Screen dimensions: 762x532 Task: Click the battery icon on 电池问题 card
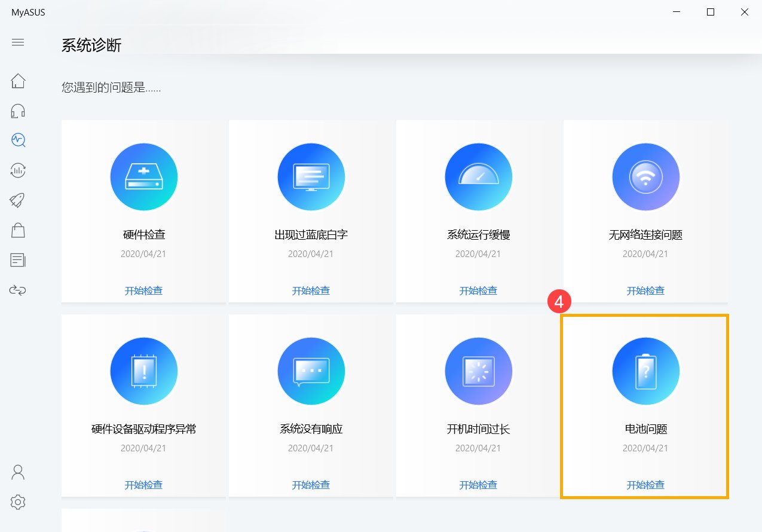(x=645, y=371)
